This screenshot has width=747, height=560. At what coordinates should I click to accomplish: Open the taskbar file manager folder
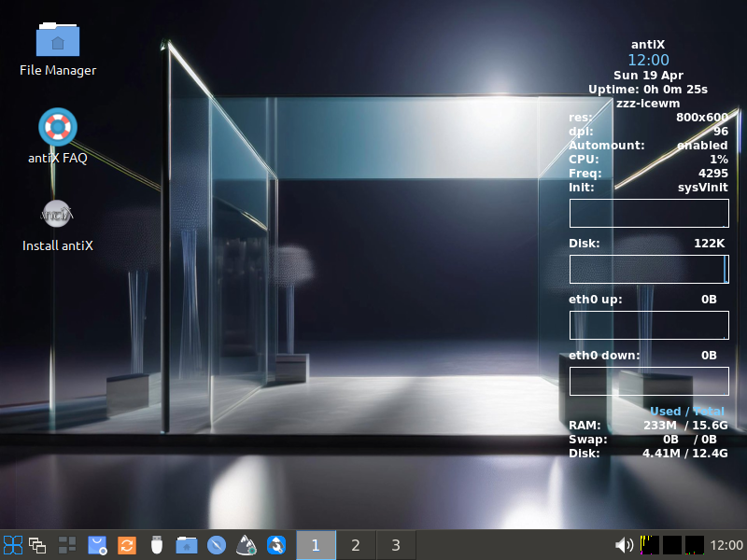pyautogui.click(x=187, y=545)
